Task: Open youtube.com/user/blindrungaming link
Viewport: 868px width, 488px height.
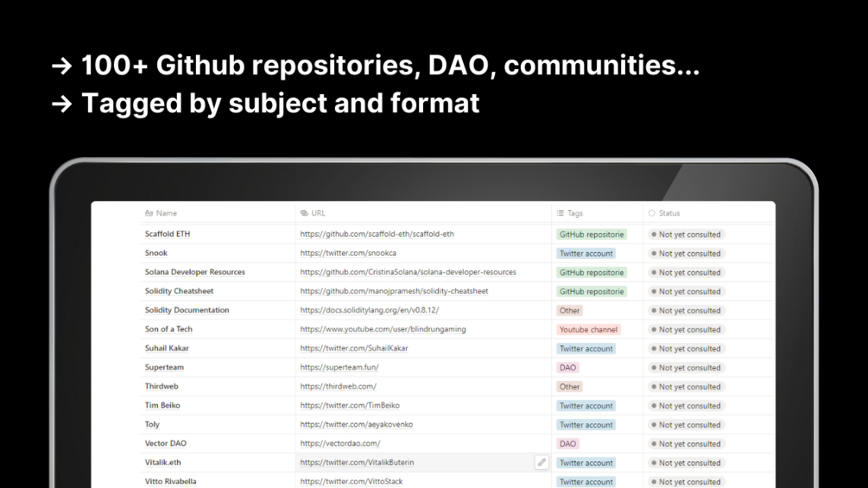Action: tap(383, 329)
